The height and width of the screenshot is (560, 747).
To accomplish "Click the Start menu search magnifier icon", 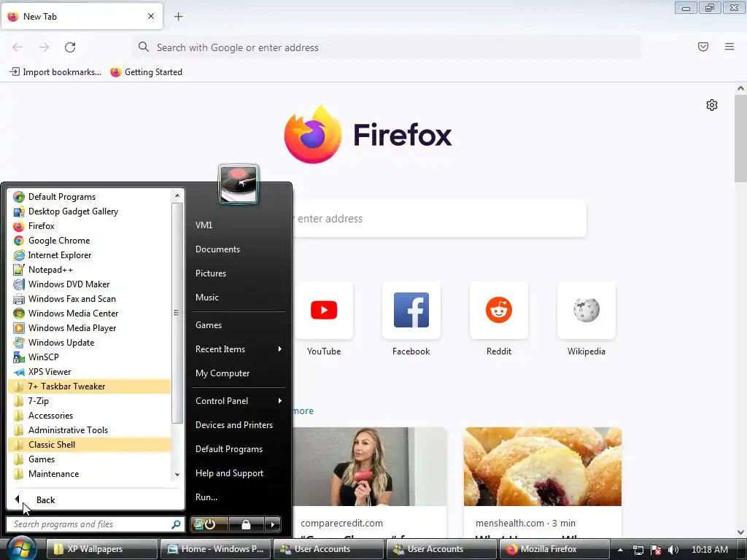I will coord(176,524).
